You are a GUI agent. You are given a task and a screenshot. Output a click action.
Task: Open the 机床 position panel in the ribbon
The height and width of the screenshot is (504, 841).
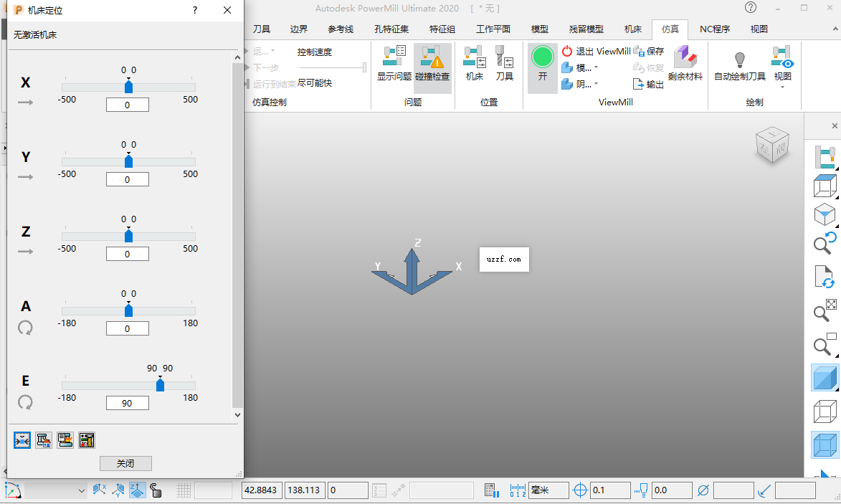pyautogui.click(x=475, y=65)
